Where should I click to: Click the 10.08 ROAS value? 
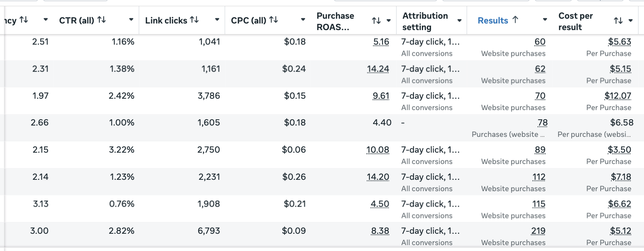tap(378, 150)
